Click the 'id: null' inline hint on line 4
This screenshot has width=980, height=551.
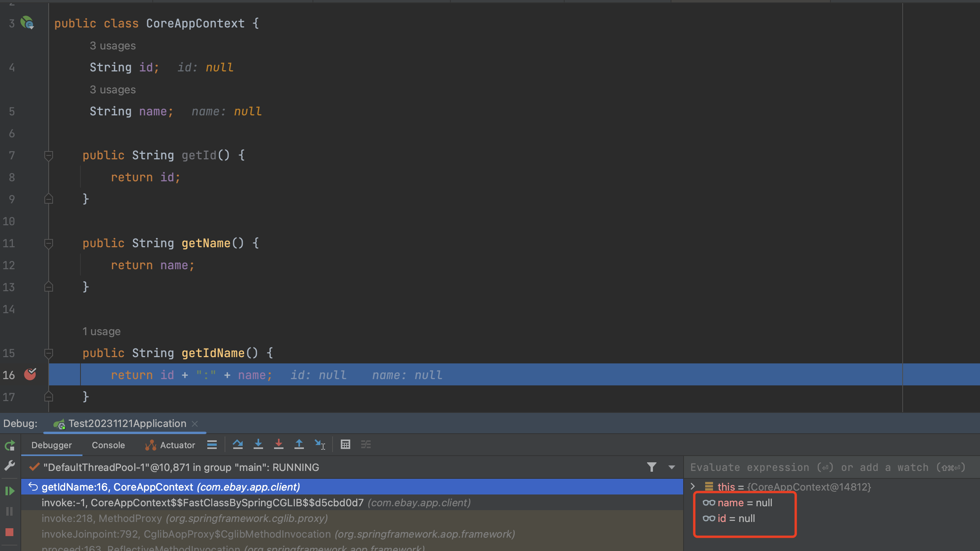pyautogui.click(x=205, y=68)
